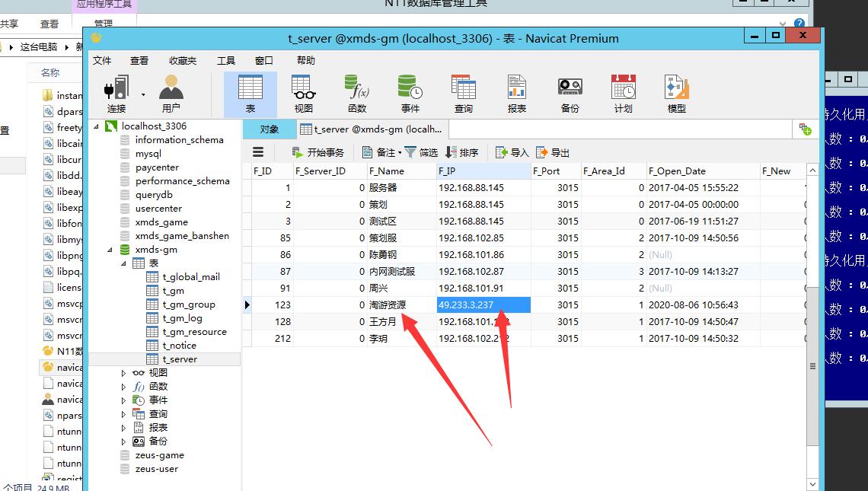Switch to the 对象 (Objects) tab
Screen dimensions: 868x491
tap(269, 129)
